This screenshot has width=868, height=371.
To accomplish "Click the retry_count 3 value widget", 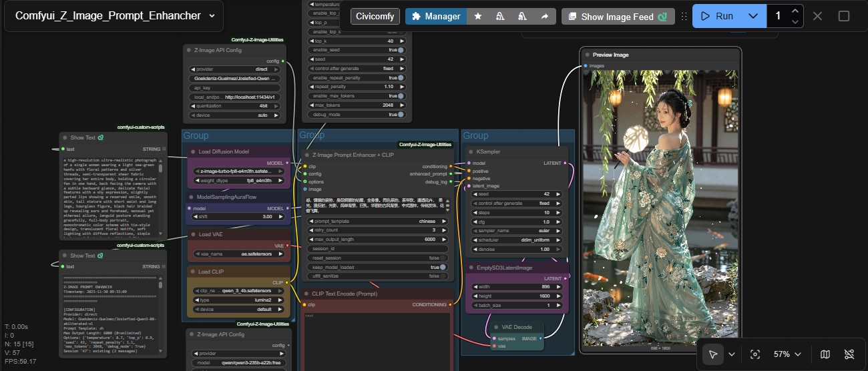I will coord(378,230).
